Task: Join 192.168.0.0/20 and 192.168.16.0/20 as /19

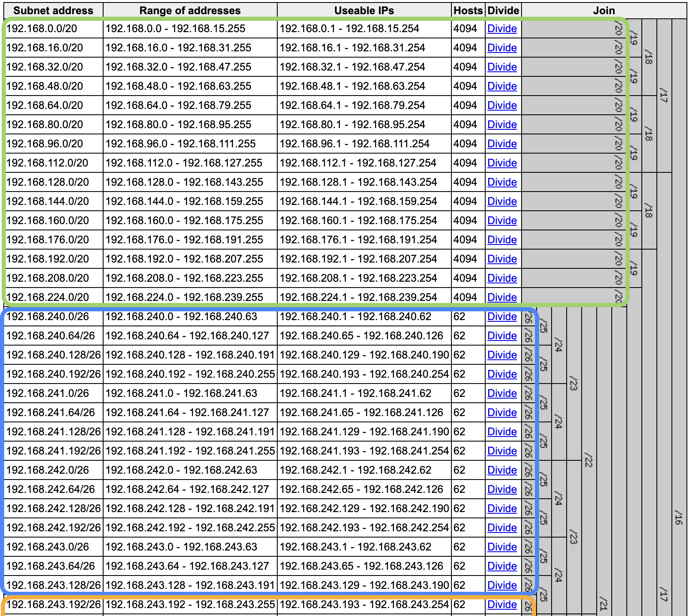Action: [x=634, y=38]
